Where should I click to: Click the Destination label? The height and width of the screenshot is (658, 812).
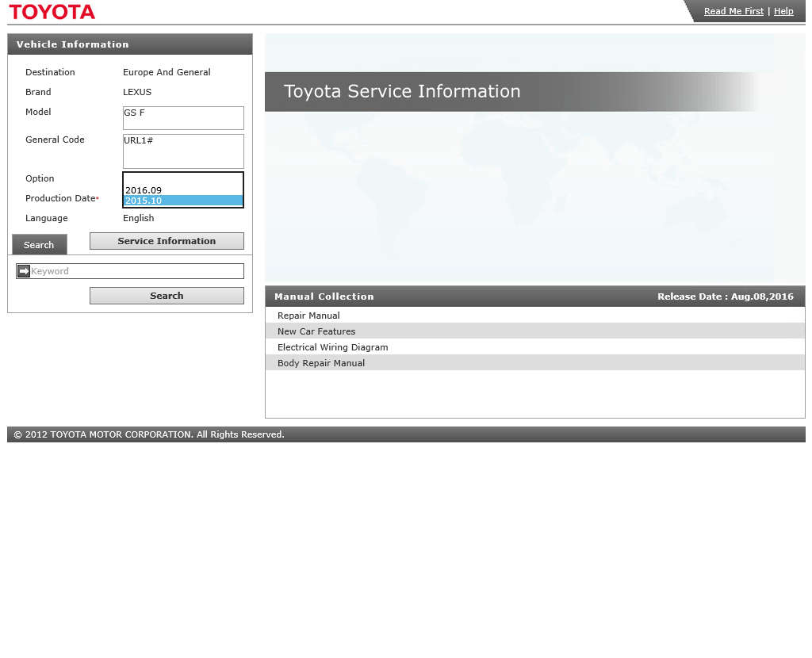[x=50, y=72]
